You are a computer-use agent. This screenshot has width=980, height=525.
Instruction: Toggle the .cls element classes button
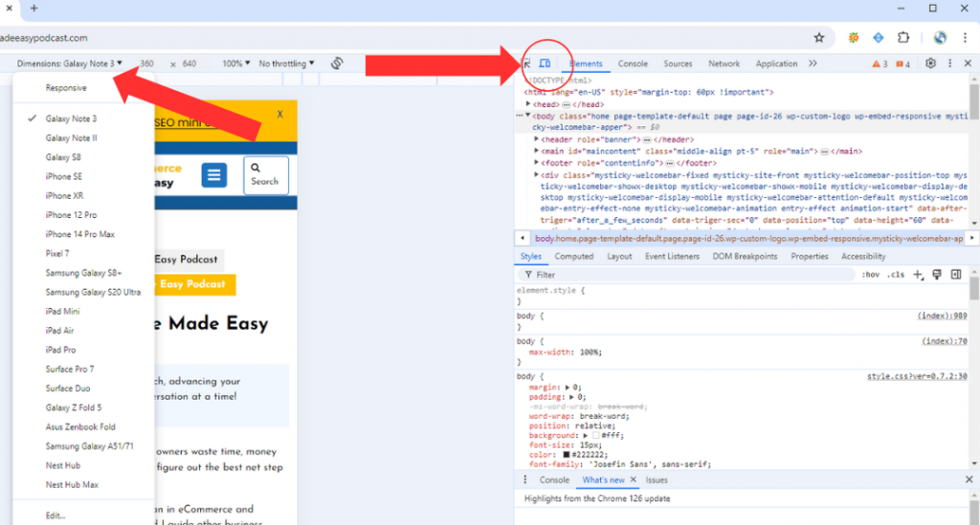[x=896, y=274]
